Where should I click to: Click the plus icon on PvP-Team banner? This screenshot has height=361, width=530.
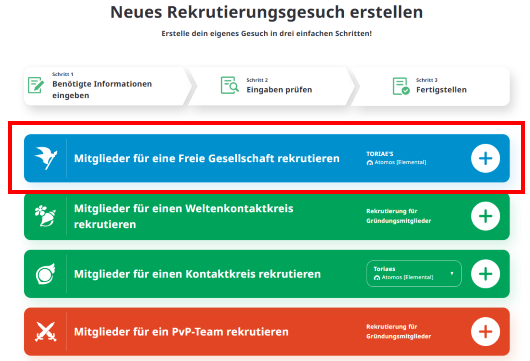[485, 332]
